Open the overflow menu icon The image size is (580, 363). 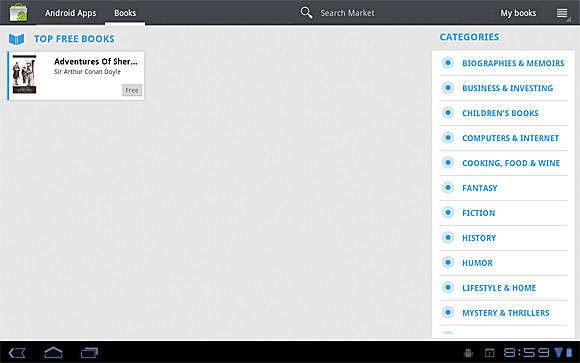(562, 13)
